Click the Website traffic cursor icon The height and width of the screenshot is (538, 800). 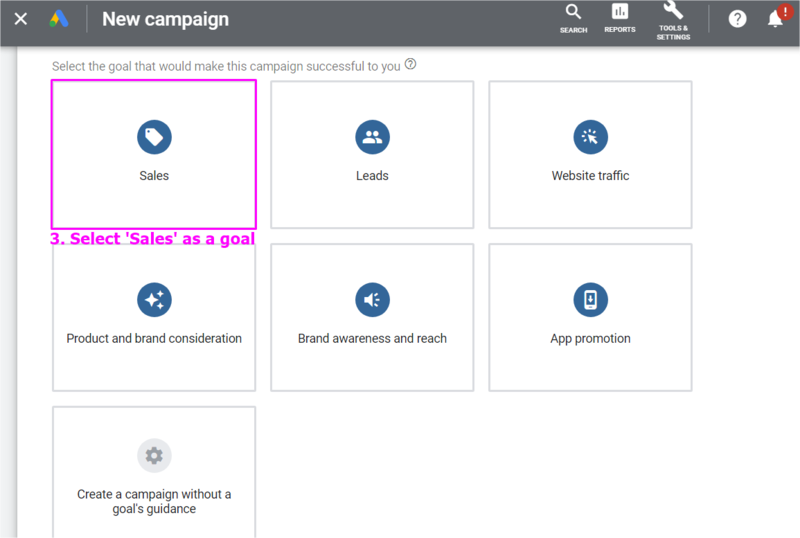pyautogui.click(x=590, y=137)
